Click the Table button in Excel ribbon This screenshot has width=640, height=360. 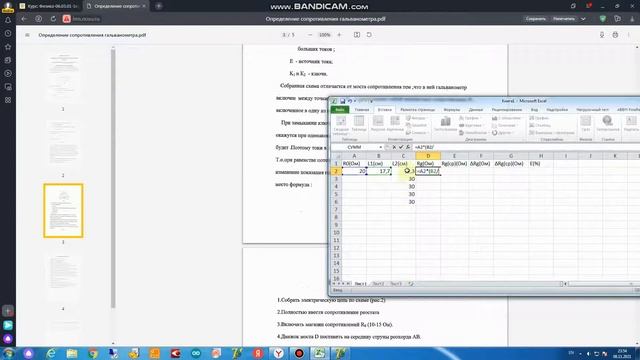tap(359, 124)
